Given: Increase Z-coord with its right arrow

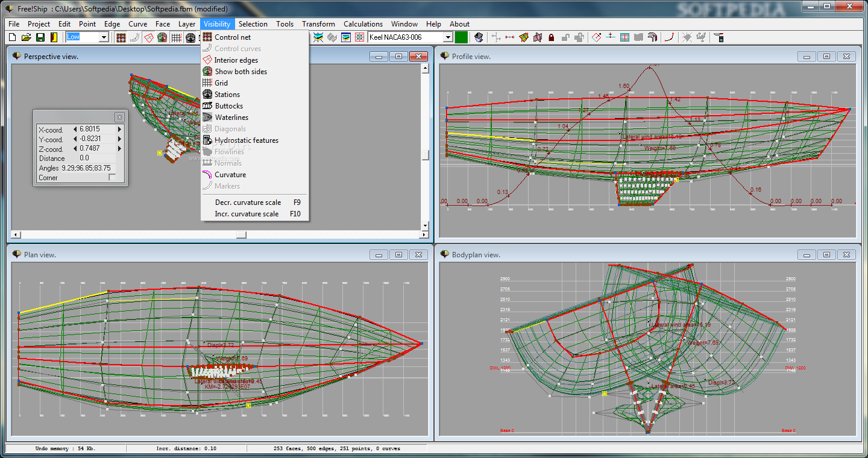Looking at the screenshot, I should tap(119, 148).
